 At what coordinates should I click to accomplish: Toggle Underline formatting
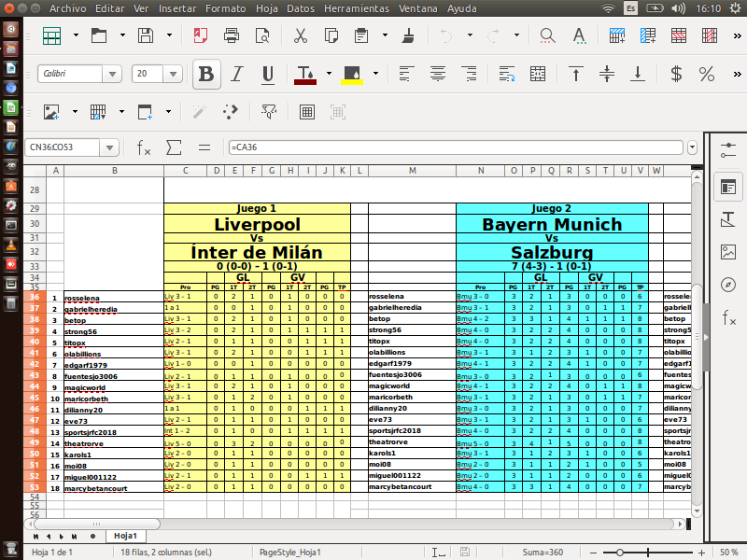coord(268,75)
